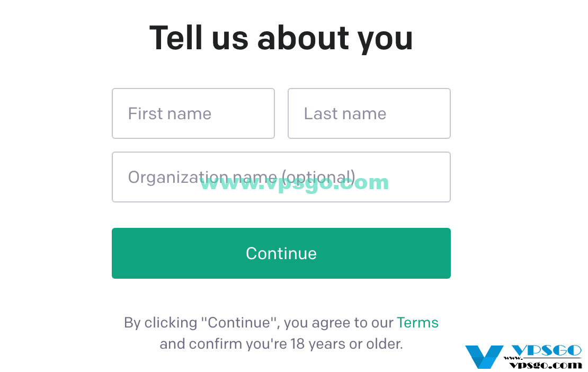Click the "First name" placeholder text
588x372 pixels.
(170, 113)
